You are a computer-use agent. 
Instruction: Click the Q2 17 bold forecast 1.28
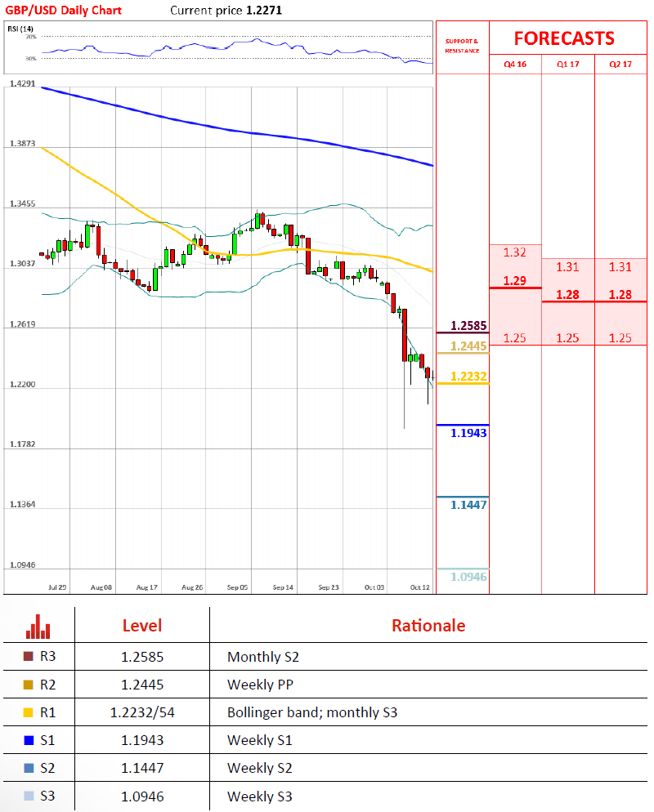[620, 295]
